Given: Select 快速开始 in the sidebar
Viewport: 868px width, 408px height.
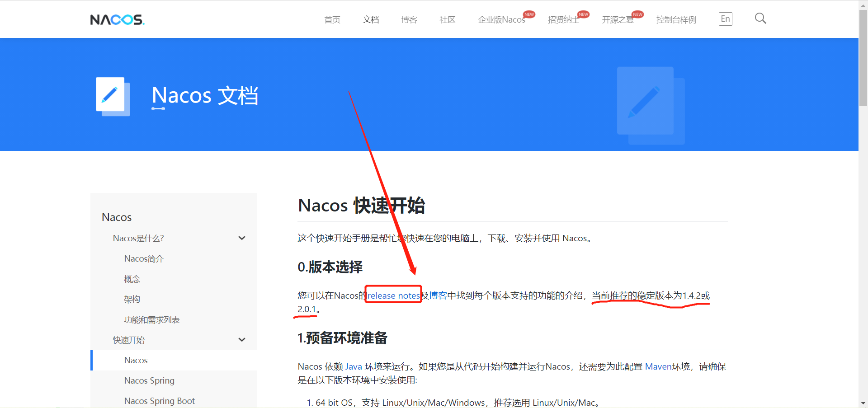Looking at the screenshot, I should (129, 340).
